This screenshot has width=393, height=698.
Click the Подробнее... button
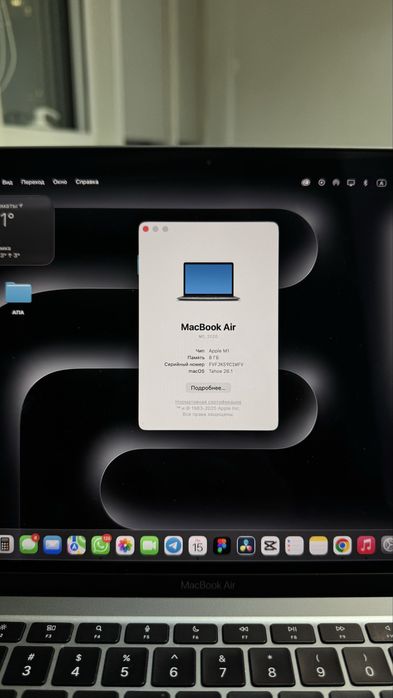tap(208, 388)
